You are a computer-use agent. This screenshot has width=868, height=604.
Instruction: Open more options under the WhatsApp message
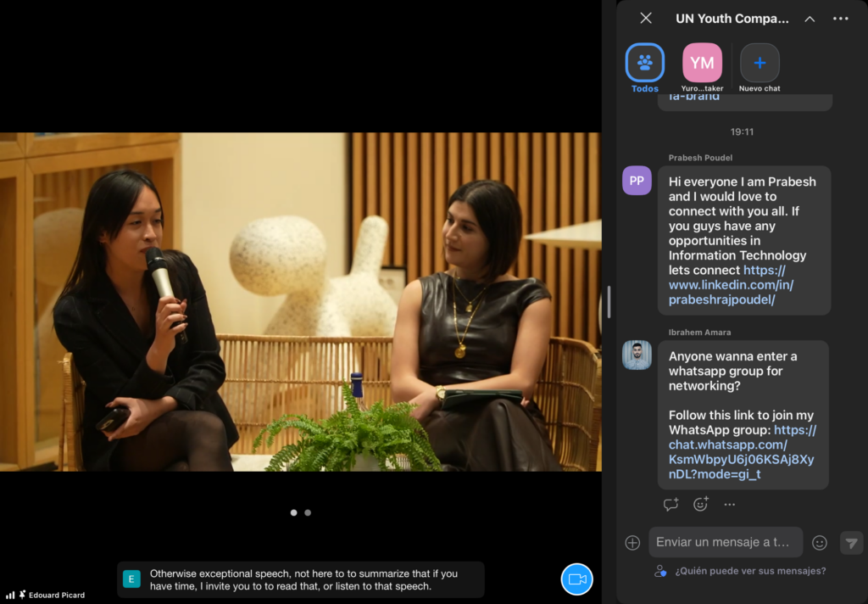coord(729,504)
